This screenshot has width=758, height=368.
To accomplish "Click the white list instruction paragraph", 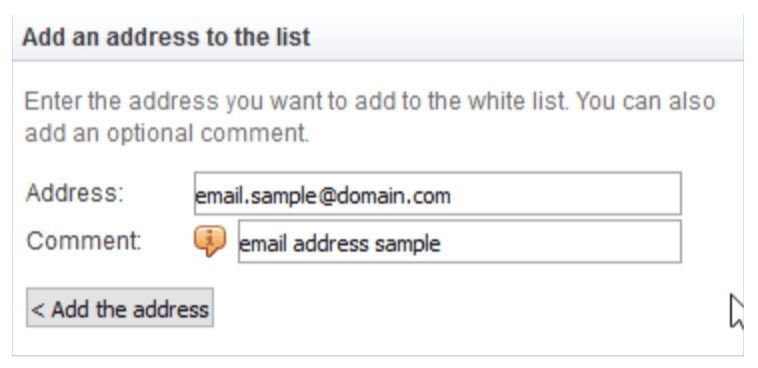I will [369, 117].
